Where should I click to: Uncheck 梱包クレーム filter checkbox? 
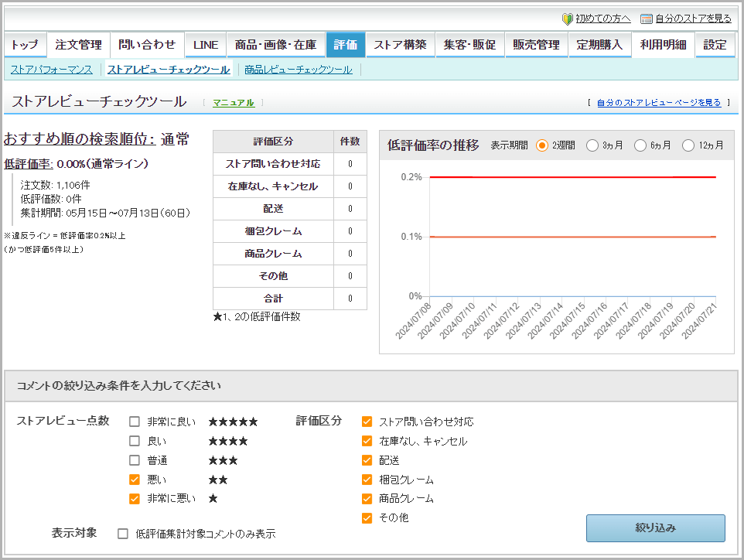pos(367,480)
